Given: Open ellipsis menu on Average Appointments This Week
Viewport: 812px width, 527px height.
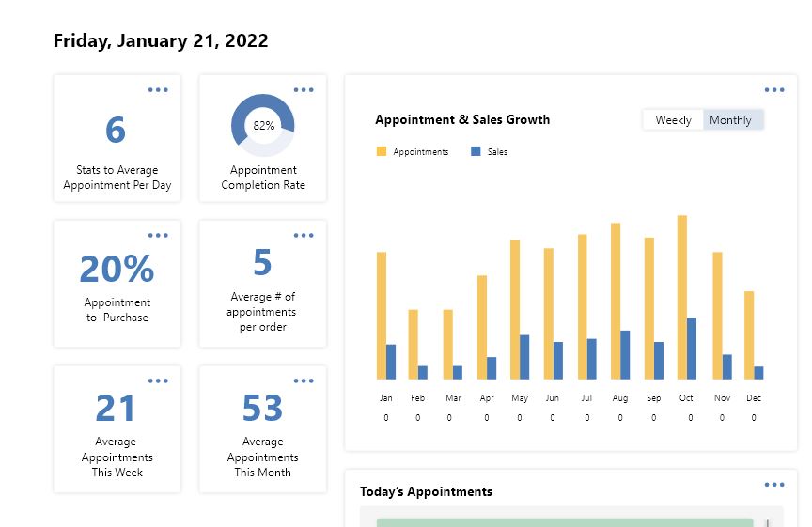Looking at the screenshot, I should 158,381.
